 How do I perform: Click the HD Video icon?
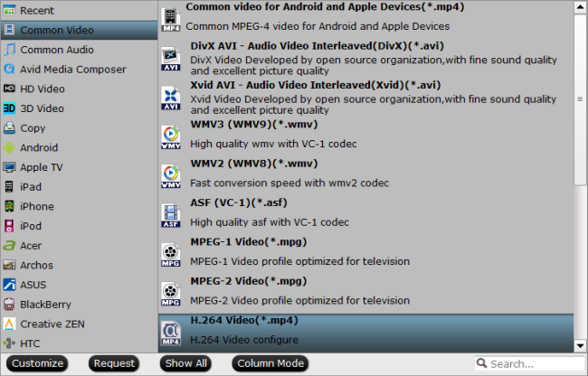[x=9, y=89]
